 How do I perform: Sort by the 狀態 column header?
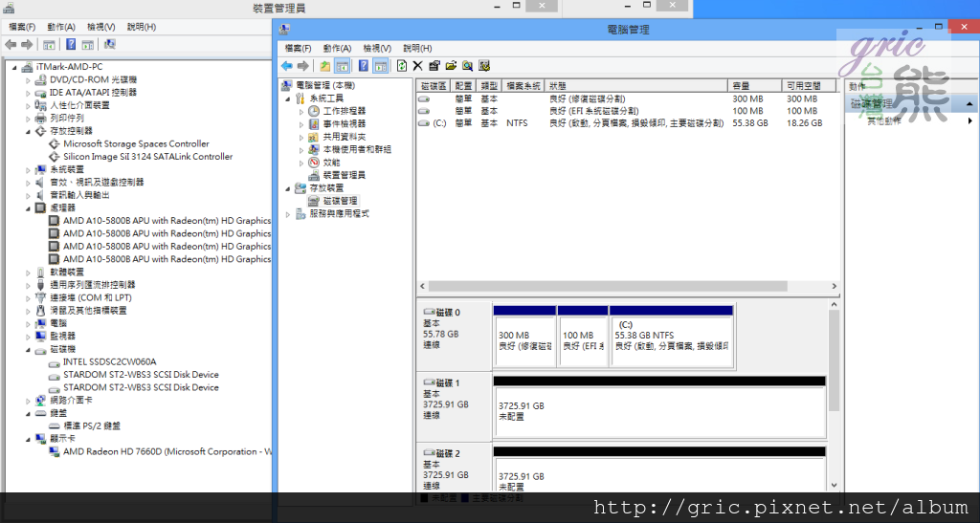point(636,86)
